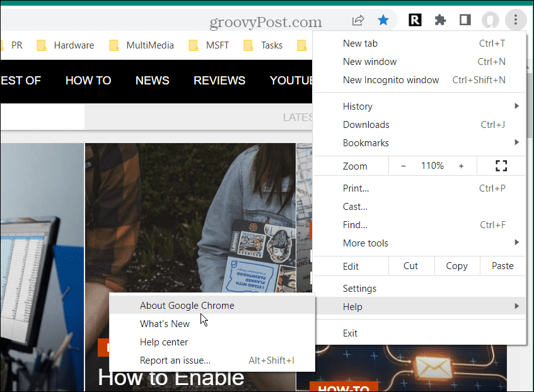Open the Extensions puzzle piece icon
This screenshot has width=534, height=392.
pos(440,20)
